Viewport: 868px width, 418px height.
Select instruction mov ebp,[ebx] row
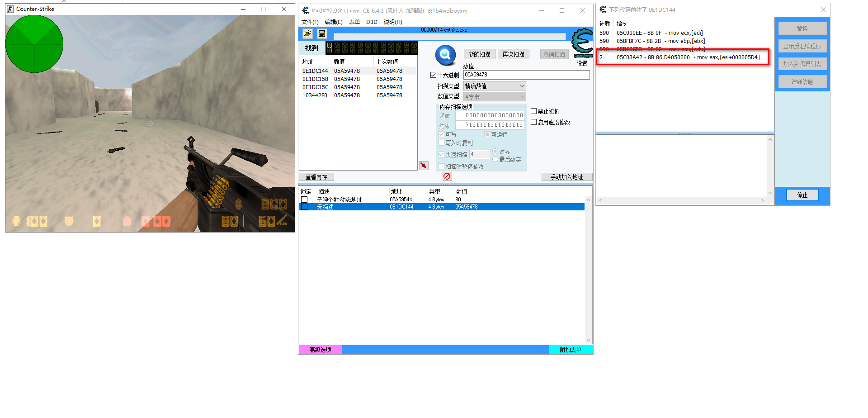click(685, 41)
